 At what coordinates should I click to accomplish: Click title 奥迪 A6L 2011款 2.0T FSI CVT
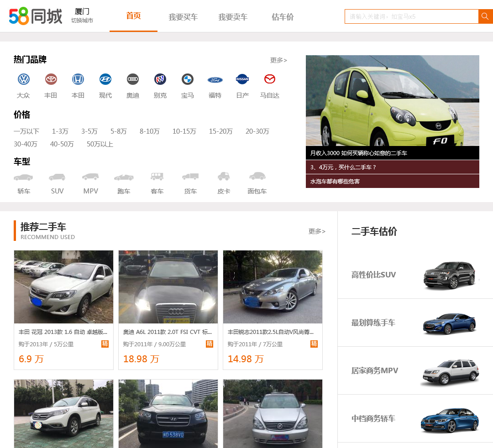[167, 332]
